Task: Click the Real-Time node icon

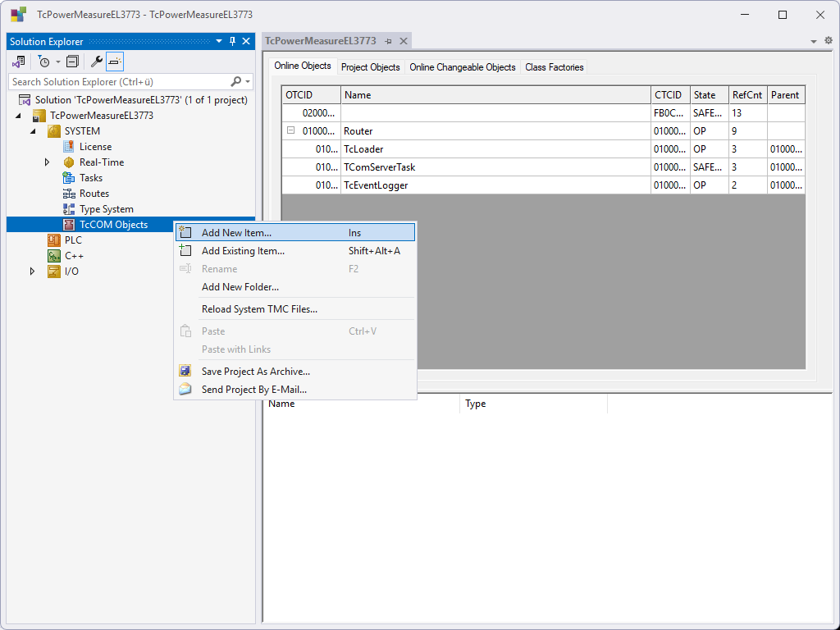Action: [x=69, y=162]
